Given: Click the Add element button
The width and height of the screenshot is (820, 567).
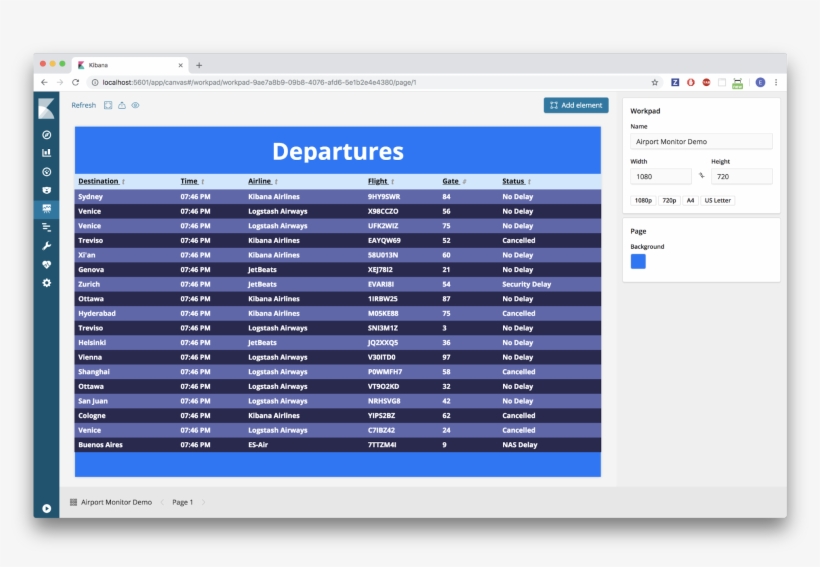Looking at the screenshot, I should point(576,105).
